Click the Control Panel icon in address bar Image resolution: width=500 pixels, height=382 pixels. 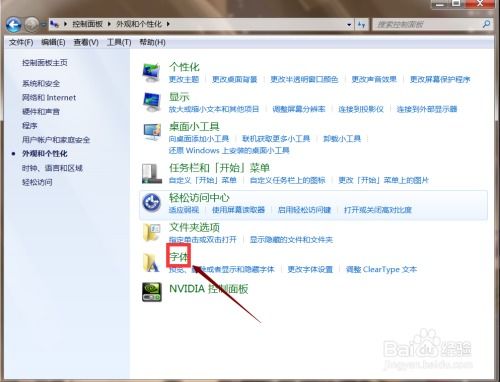[x=54, y=24]
